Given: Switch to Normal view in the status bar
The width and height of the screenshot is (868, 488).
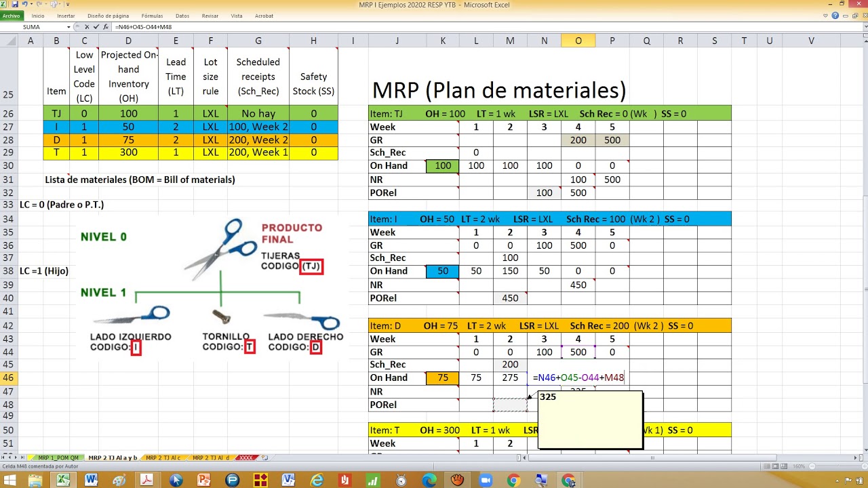Looking at the screenshot, I should pos(767,466).
